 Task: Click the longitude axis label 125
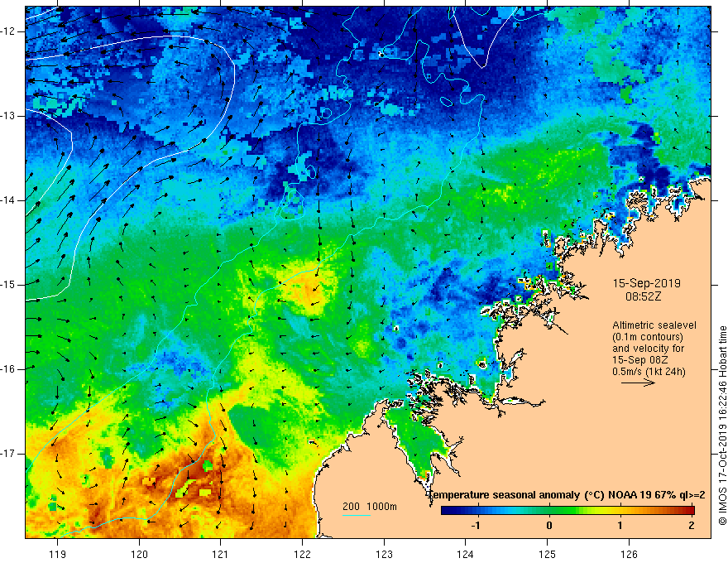click(548, 554)
